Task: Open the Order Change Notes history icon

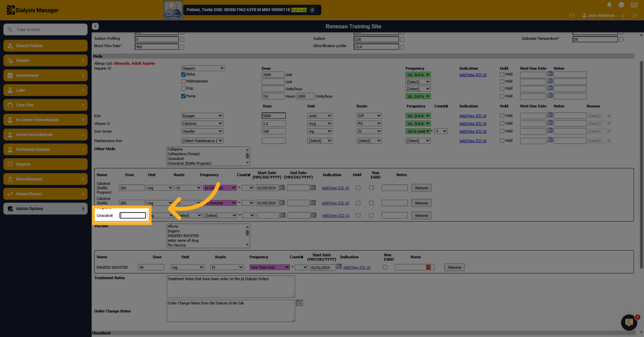Action: tap(299, 303)
